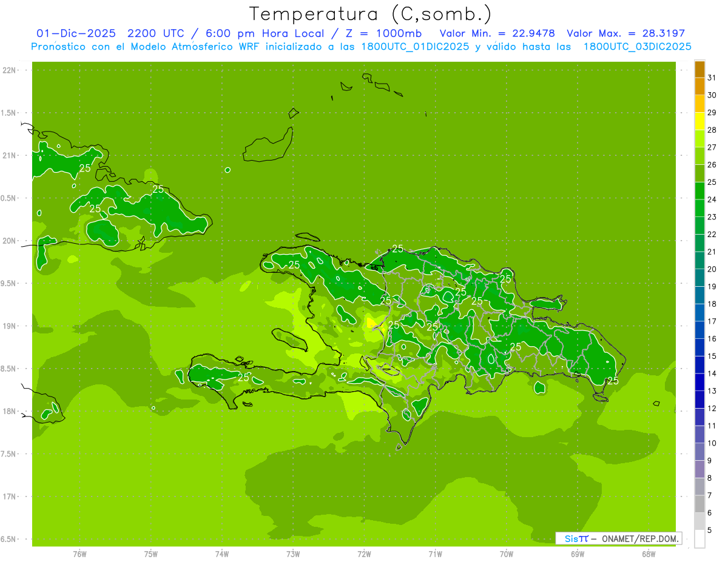
Task: Click the 'Pronostico con el Modelo Atmosferico WRF' line
Action: (x=362, y=47)
